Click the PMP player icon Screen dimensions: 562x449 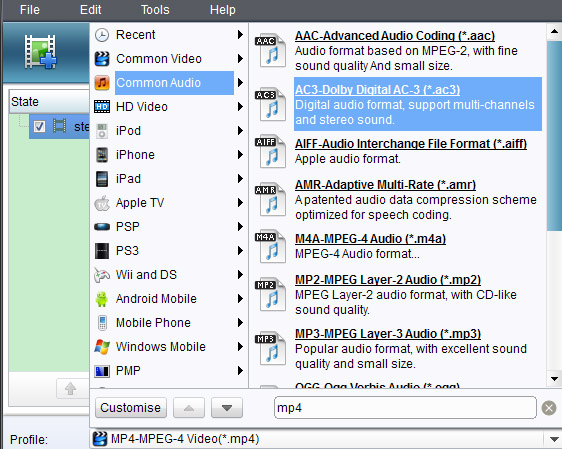102,371
